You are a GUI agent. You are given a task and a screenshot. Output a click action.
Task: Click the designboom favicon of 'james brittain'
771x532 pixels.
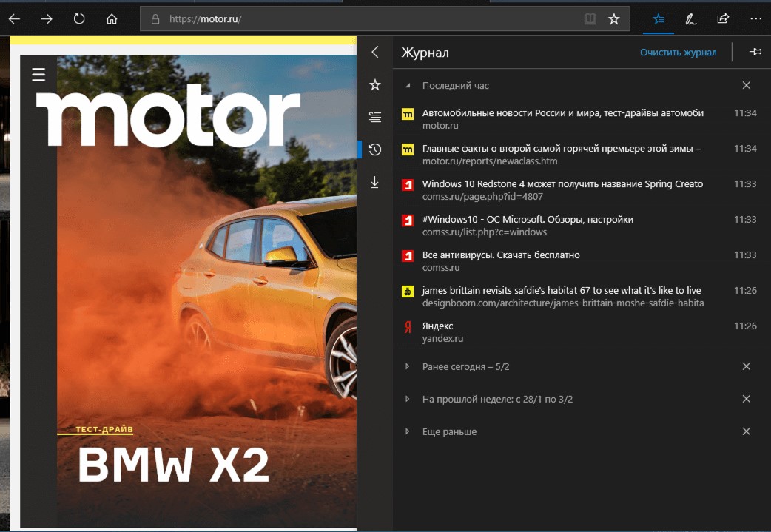[408, 292]
